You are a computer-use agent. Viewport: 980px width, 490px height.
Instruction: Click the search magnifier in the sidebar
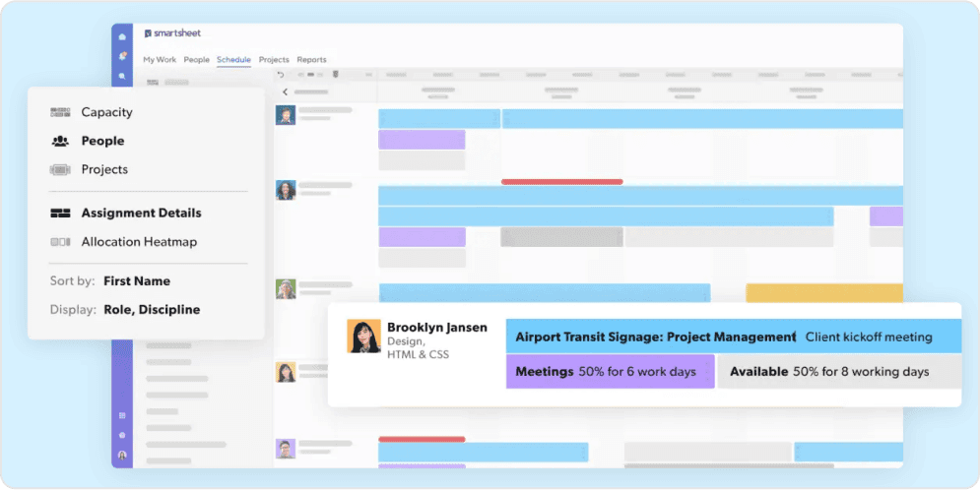122,76
